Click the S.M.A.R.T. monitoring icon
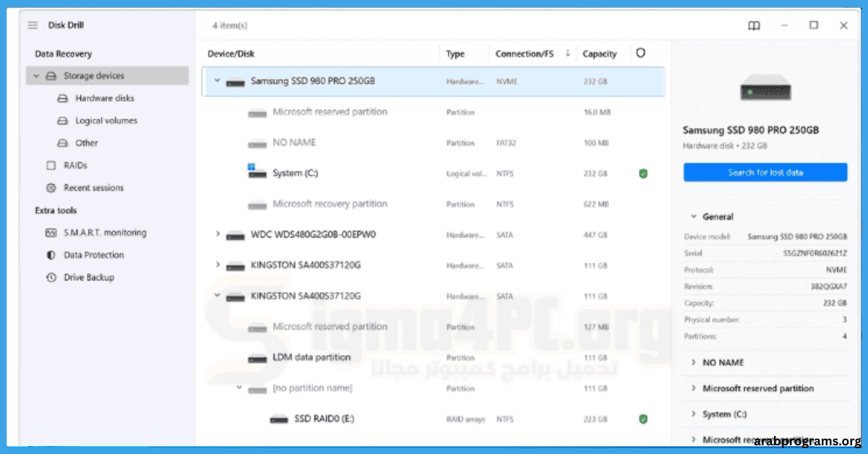Viewport: 868px width, 454px height. point(51,233)
